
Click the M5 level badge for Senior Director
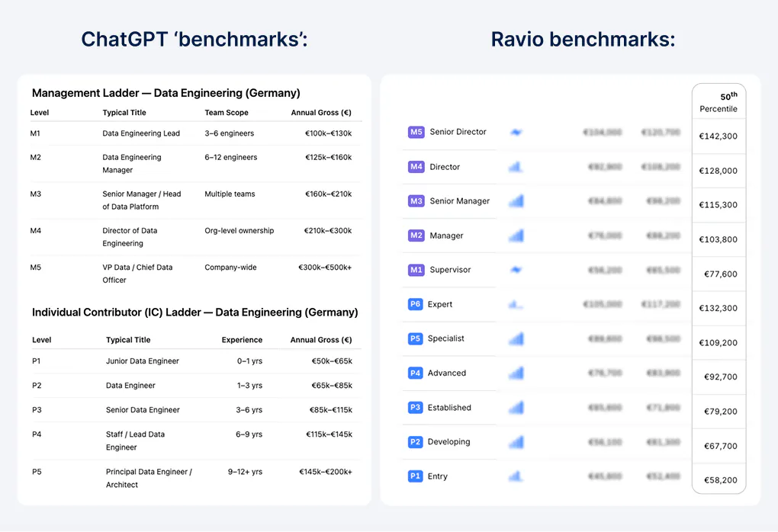click(416, 132)
